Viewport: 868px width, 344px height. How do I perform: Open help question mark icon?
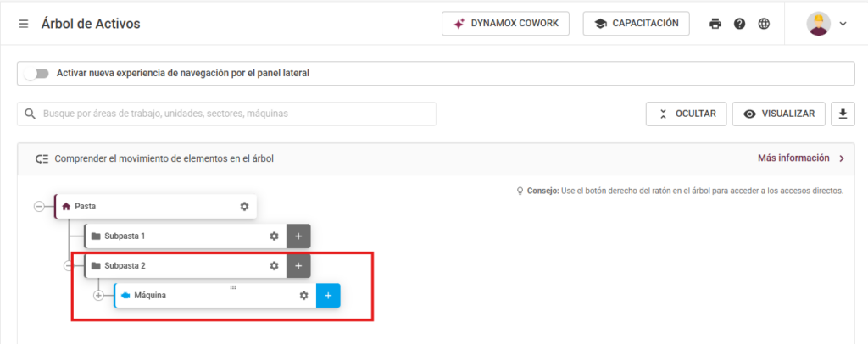[739, 24]
